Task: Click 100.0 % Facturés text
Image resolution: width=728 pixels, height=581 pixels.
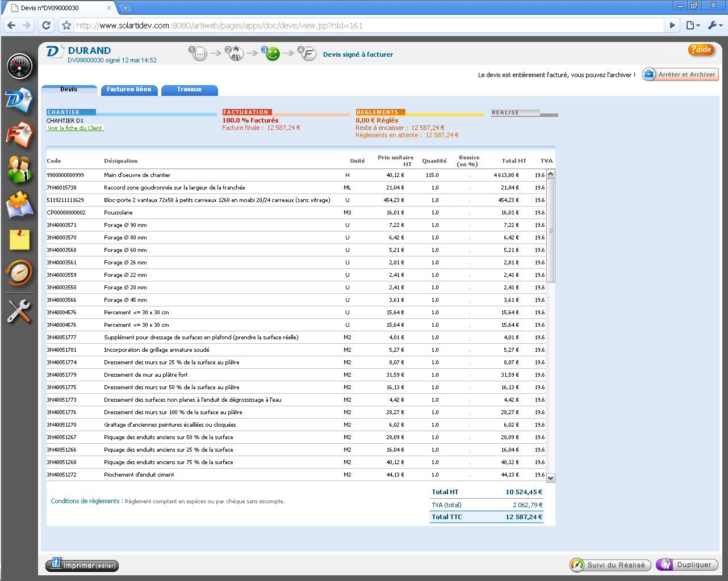Action: tap(250, 120)
